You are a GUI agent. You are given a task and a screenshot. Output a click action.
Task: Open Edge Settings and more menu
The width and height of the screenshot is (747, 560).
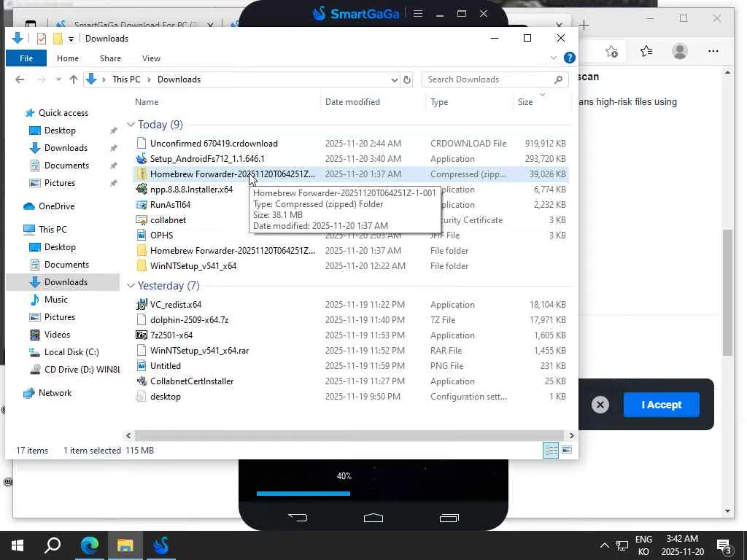pyautogui.click(x=713, y=51)
